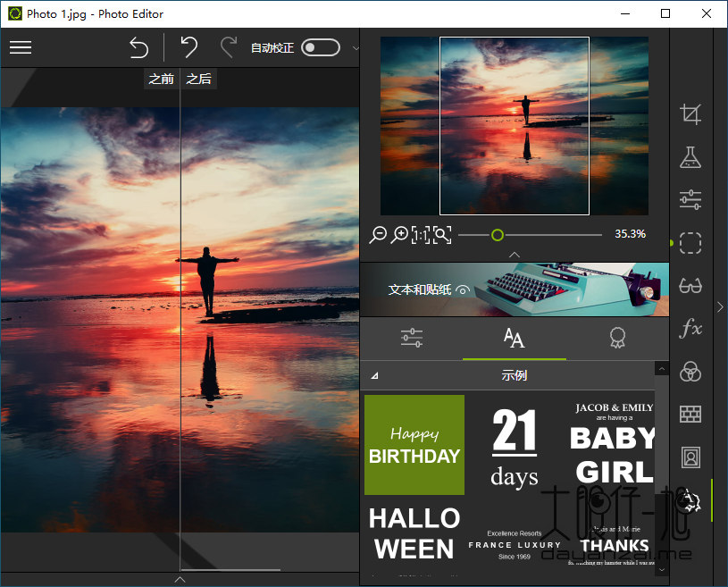Open the adjustments sliders tool
728x587 pixels.
point(690,200)
